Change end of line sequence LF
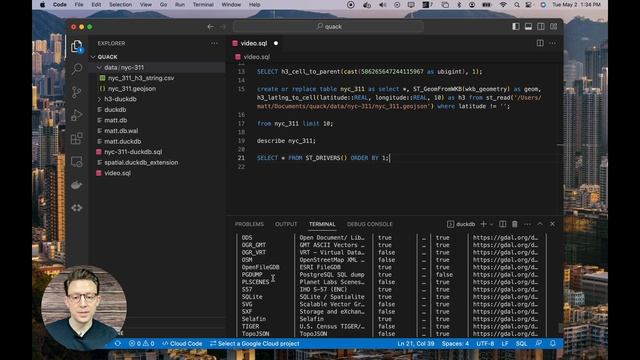Viewport: 640px width, 360px height. [x=505, y=344]
